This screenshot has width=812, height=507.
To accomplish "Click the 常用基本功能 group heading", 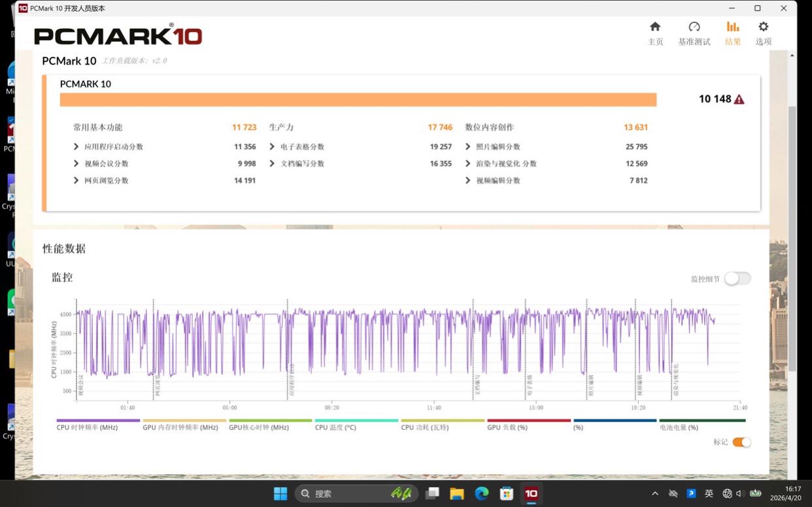I will (98, 127).
